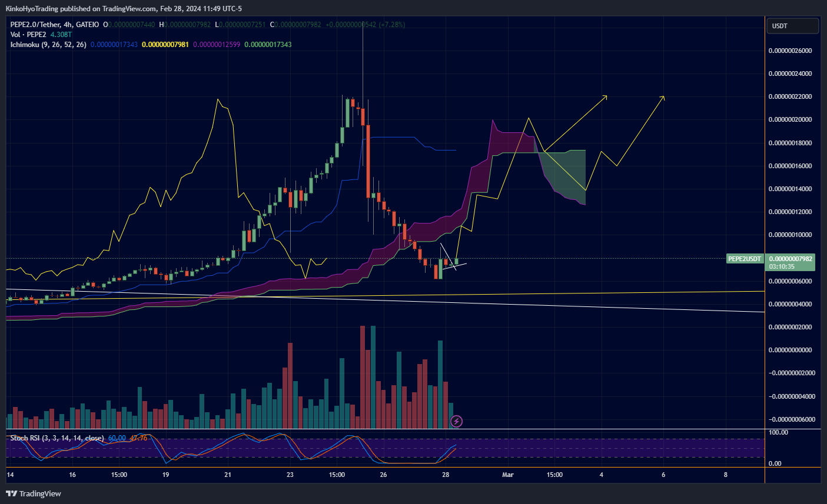Click the 26 date label on time axis
This screenshot has width=827, height=504.
click(x=384, y=475)
